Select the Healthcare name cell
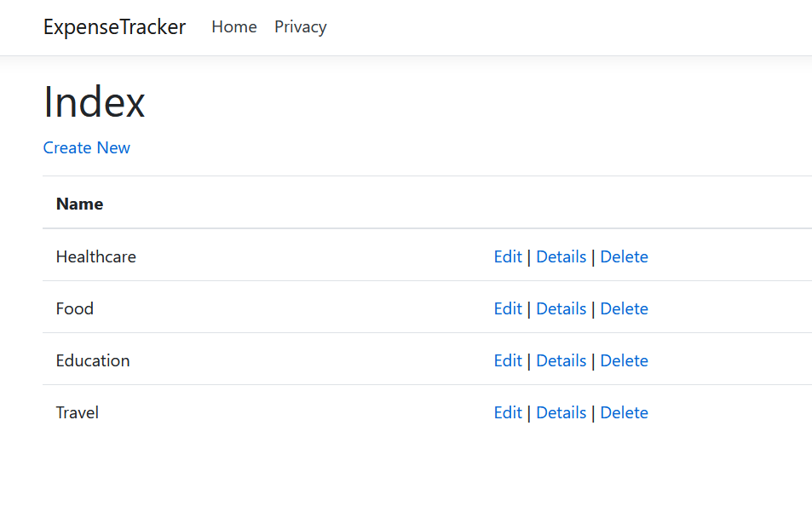The image size is (812, 518). pos(96,257)
